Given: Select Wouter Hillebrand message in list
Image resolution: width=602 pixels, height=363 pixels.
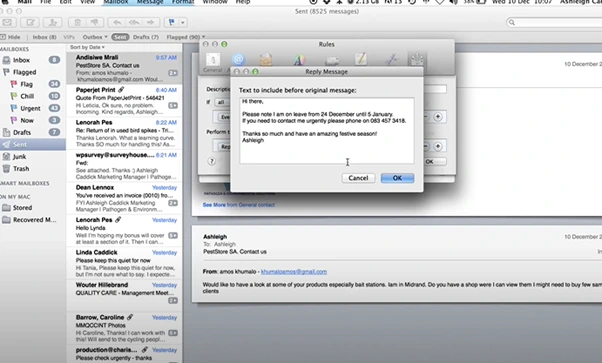Looking at the screenshot, I should click(124, 296).
